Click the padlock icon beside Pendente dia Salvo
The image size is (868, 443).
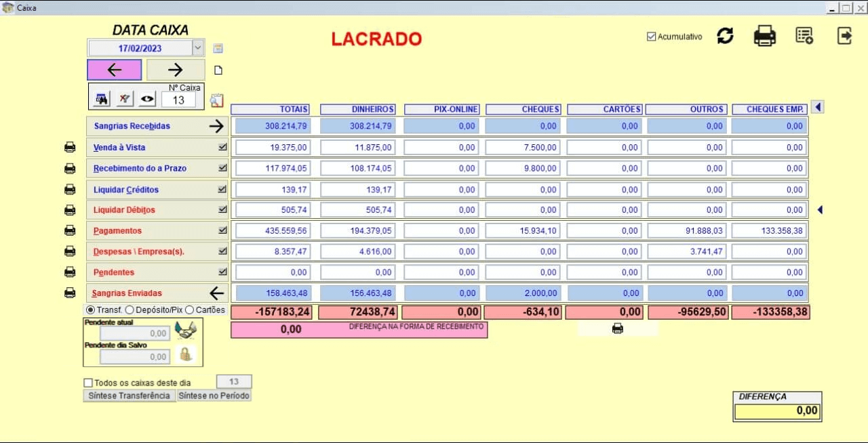point(184,354)
